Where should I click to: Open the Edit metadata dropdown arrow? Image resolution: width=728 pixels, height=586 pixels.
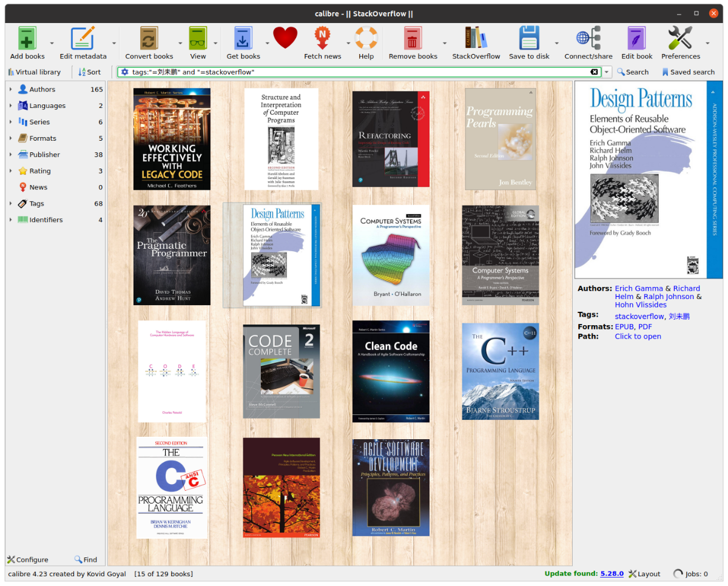click(114, 43)
